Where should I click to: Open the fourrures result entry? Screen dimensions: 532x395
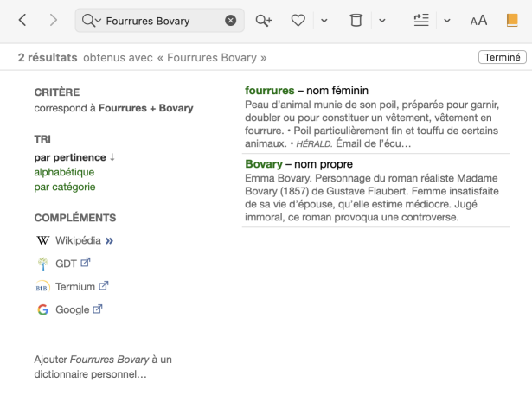pos(270,90)
